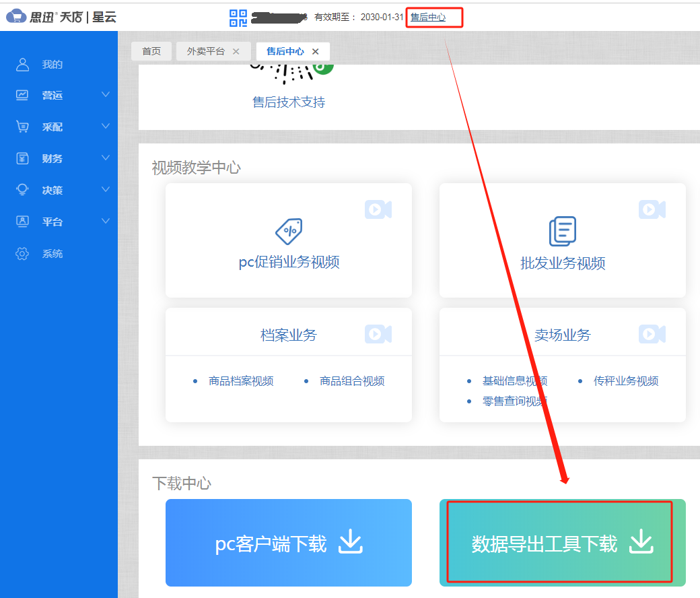The image size is (700, 598).
Task: Expand the 财务 menu chevron
Action: [x=106, y=158]
